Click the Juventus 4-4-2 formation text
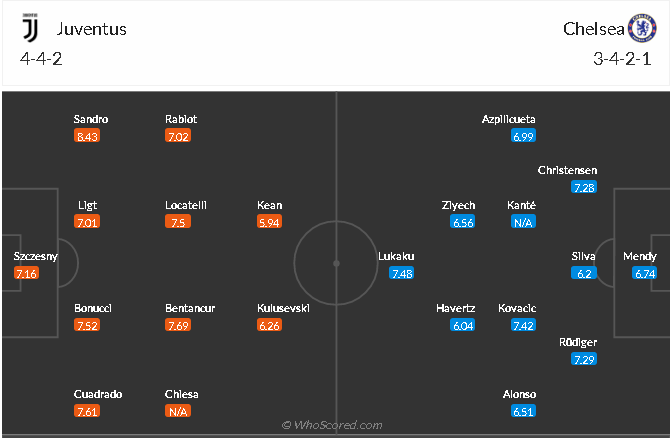The height and width of the screenshot is (438, 672). [x=41, y=58]
